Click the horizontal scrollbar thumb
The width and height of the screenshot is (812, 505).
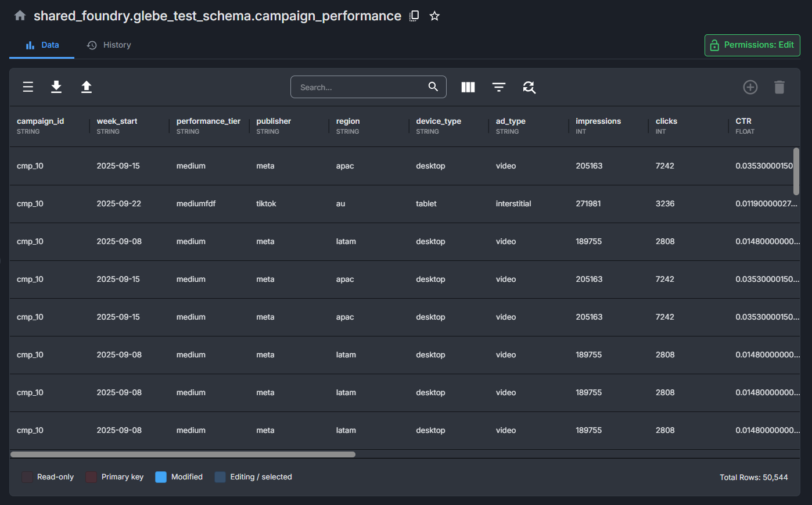click(183, 454)
